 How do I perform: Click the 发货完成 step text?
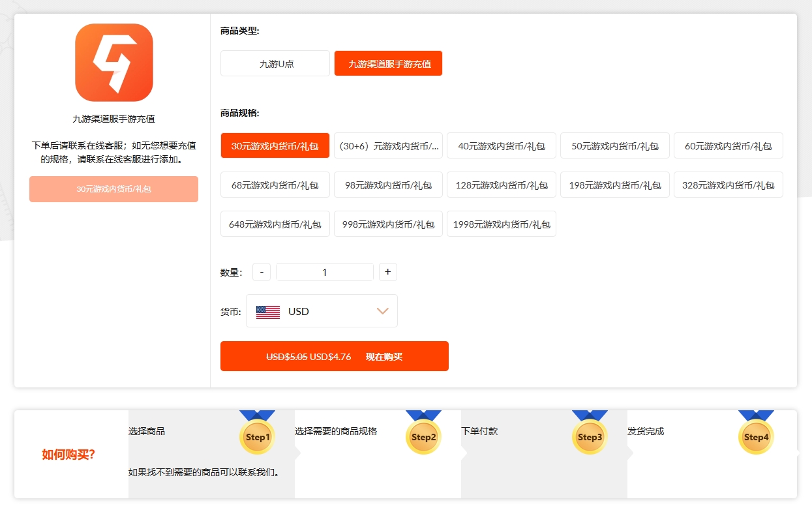(x=646, y=431)
